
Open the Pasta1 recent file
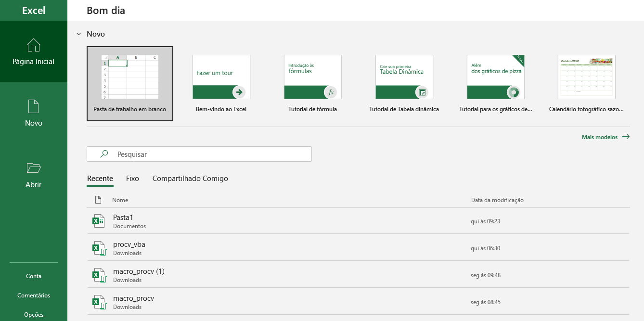pos(358,221)
